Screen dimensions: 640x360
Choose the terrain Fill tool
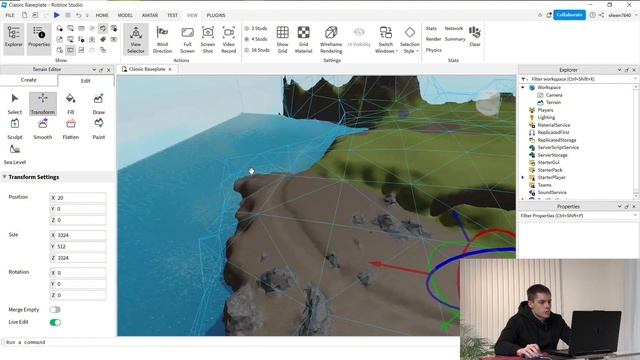[71, 104]
